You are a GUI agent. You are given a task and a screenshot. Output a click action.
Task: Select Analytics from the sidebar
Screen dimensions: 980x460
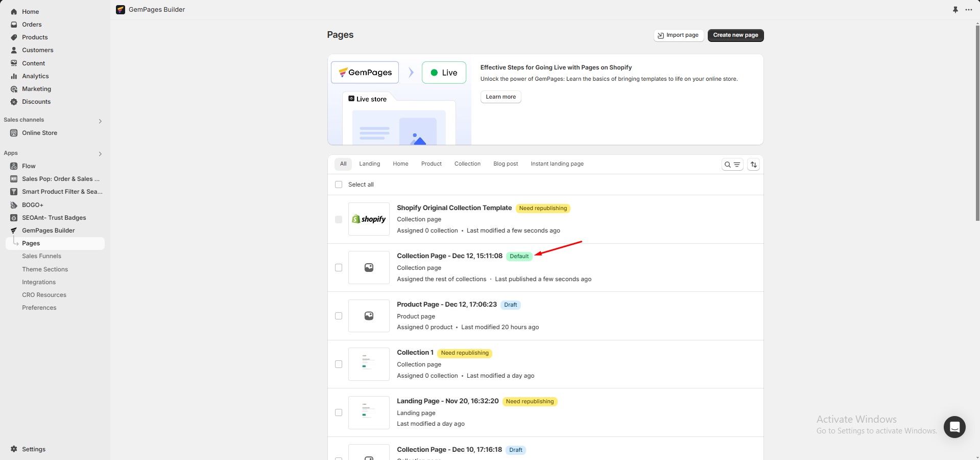click(35, 76)
